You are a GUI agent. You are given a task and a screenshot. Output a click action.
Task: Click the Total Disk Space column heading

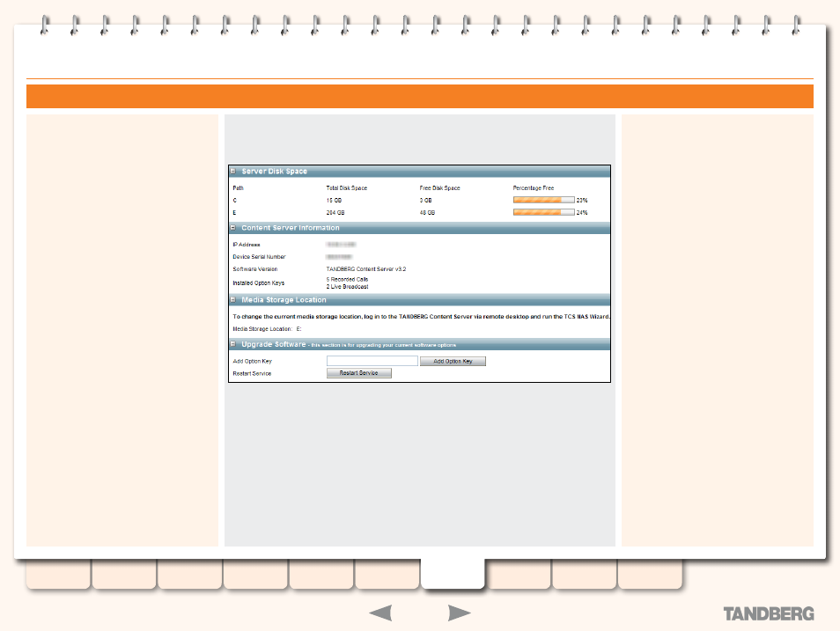347,188
